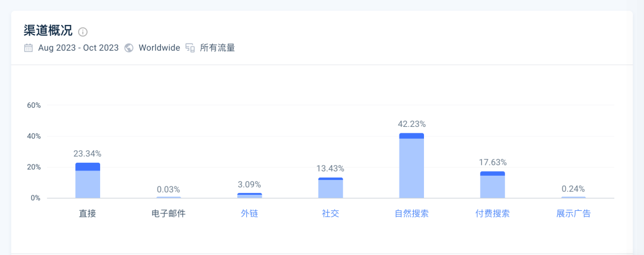Image resolution: width=644 pixels, height=255 pixels.
Task: Click the Worldwide region text
Action: pos(159,48)
